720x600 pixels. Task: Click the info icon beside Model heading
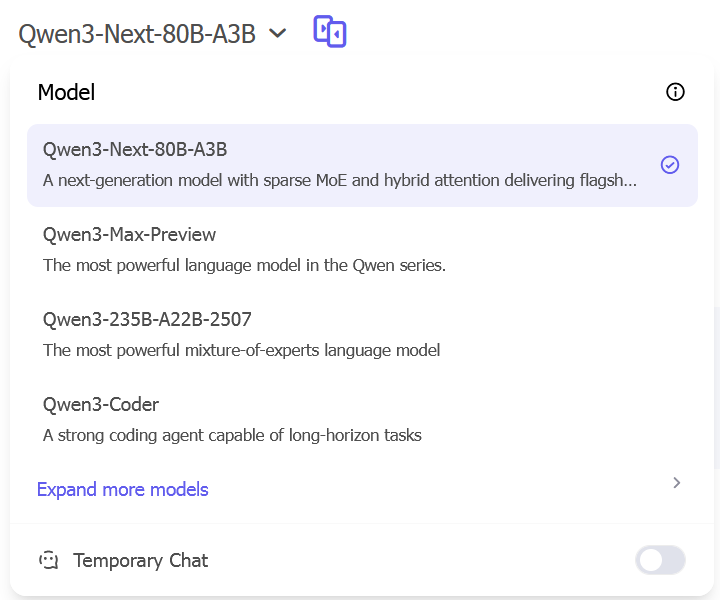tap(675, 93)
